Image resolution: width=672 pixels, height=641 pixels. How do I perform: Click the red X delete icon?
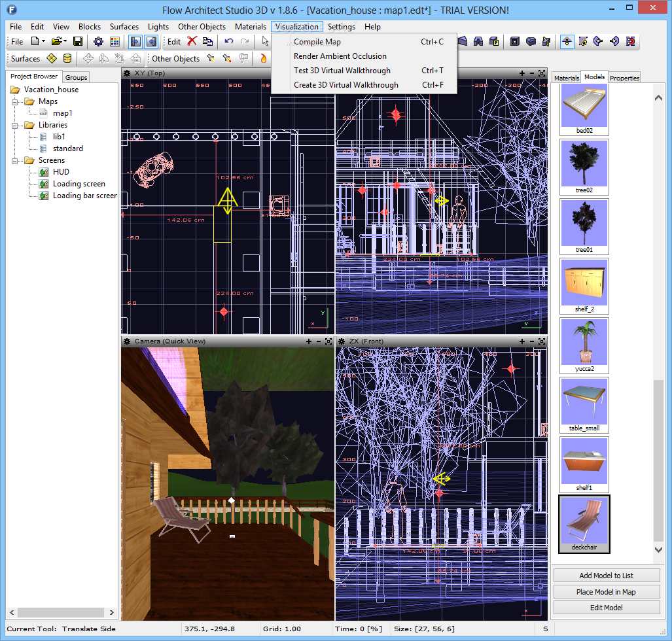pos(192,41)
